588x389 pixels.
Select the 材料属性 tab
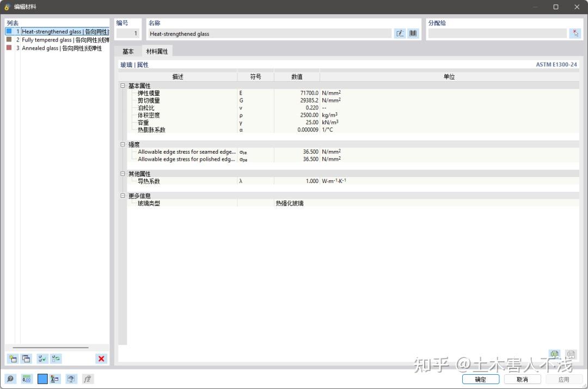[x=157, y=51]
